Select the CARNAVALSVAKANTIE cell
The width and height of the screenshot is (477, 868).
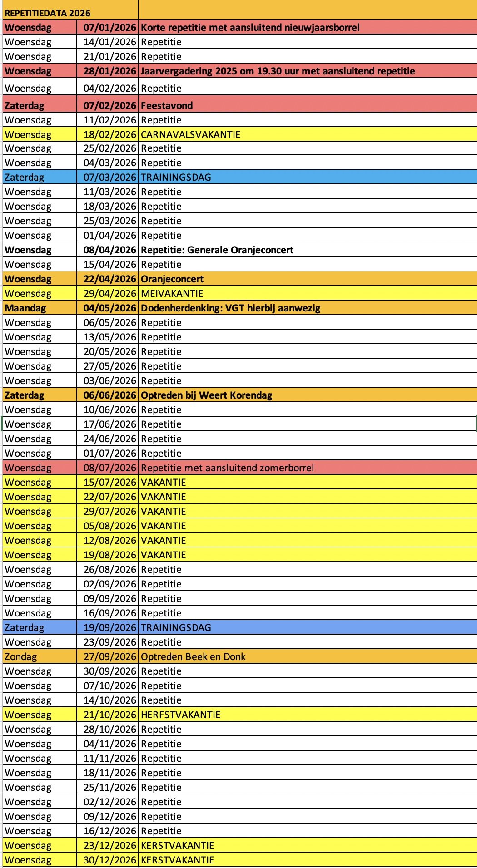coord(190,134)
